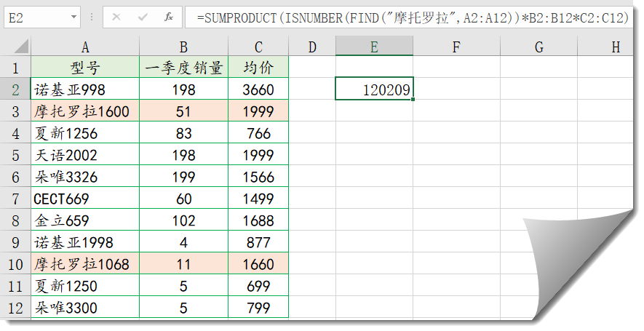Click cell 夏新1256
This screenshot has height=331, width=644.
(x=85, y=132)
